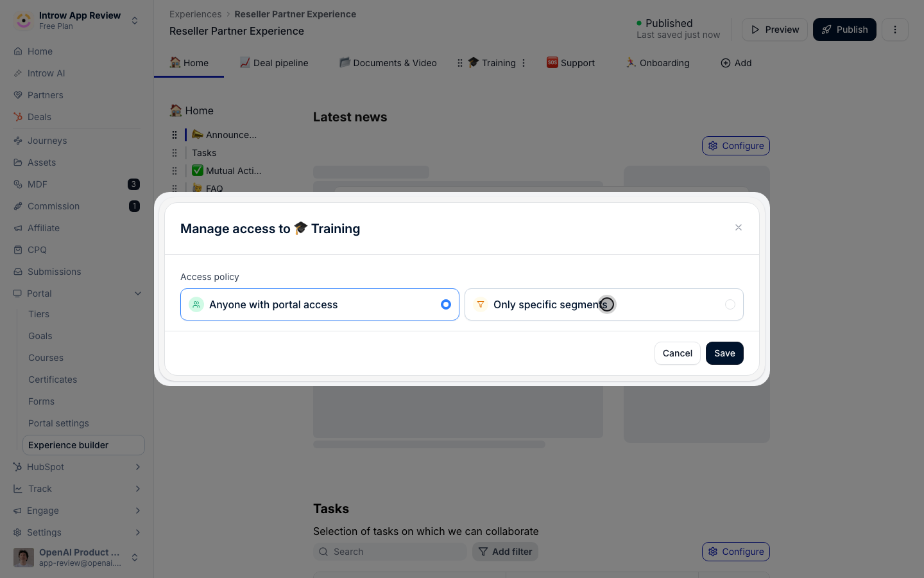Image resolution: width=924 pixels, height=578 pixels.
Task: Choose the "Only specific segments" radio option
Action: (604, 304)
